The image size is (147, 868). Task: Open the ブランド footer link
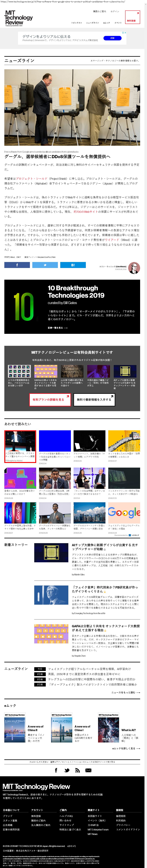[7, 816]
